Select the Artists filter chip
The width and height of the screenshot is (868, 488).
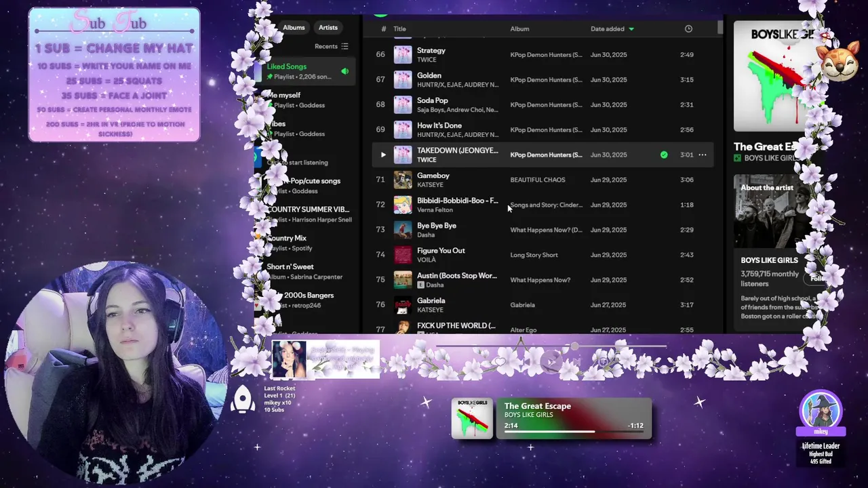pyautogui.click(x=328, y=28)
